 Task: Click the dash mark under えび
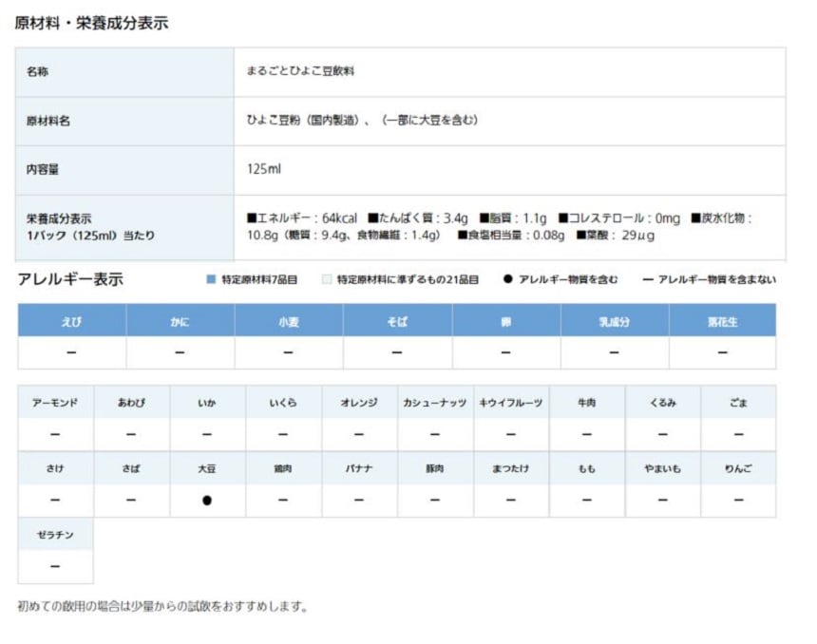tap(71, 352)
